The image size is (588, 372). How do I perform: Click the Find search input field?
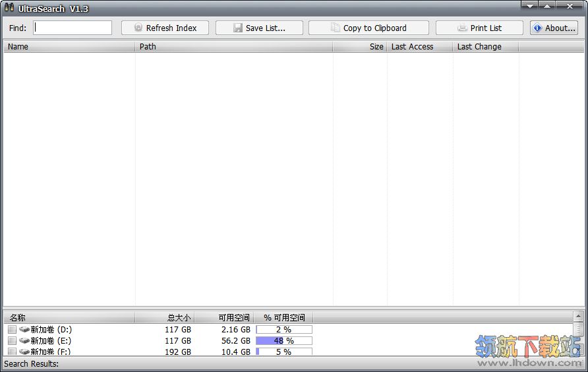tap(73, 28)
